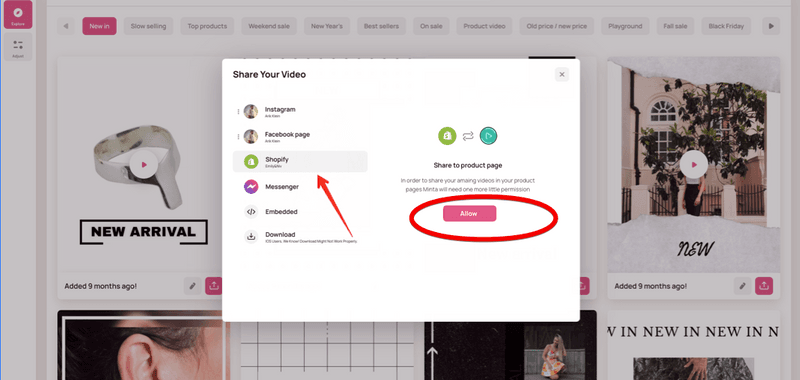Play the New Arrival ring video
The width and height of the screenshot is (800, 380).
coord(144,165)
